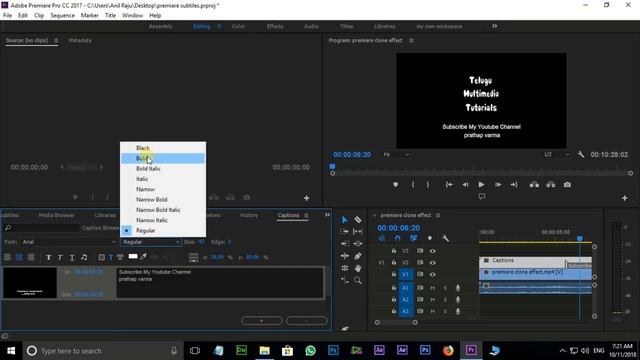
Task: Switch to the Color workspace tab
Action: pos(238,26)
